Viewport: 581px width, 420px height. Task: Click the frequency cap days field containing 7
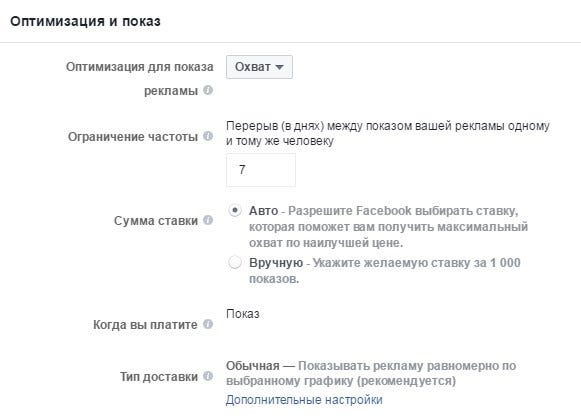pos(261,170)
